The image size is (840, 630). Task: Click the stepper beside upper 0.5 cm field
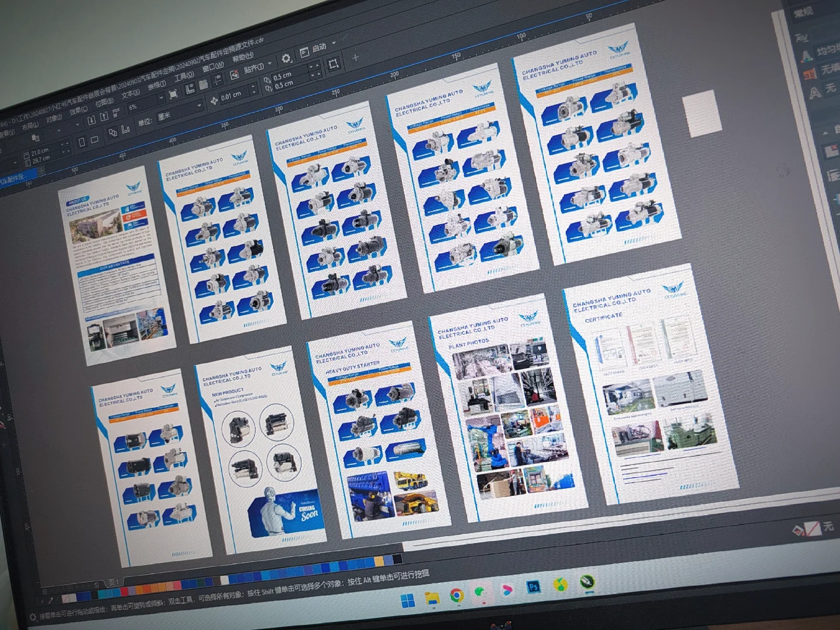315,68
